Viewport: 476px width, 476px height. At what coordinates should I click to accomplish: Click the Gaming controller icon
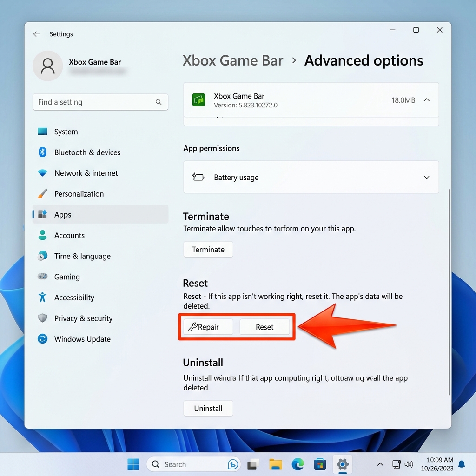point(42,276)
